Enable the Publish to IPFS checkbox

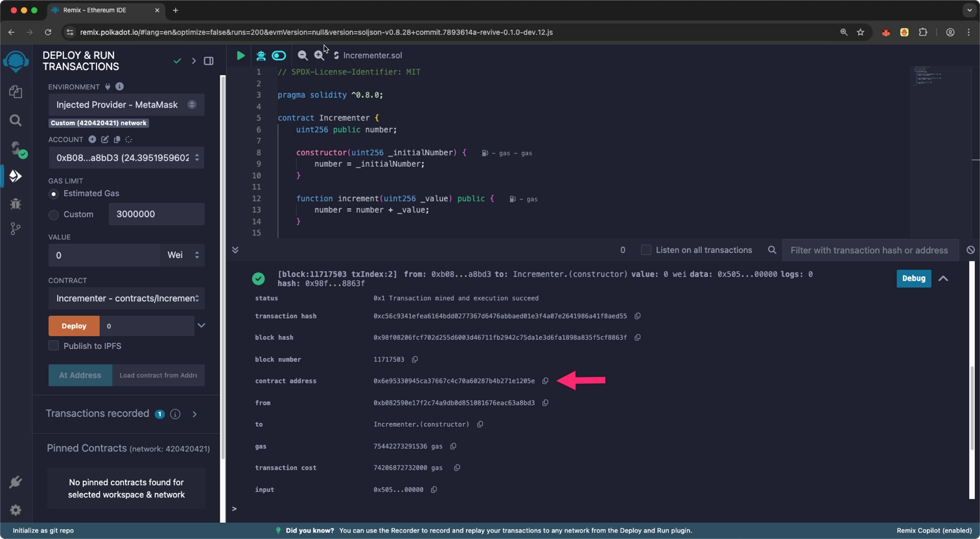54,346
